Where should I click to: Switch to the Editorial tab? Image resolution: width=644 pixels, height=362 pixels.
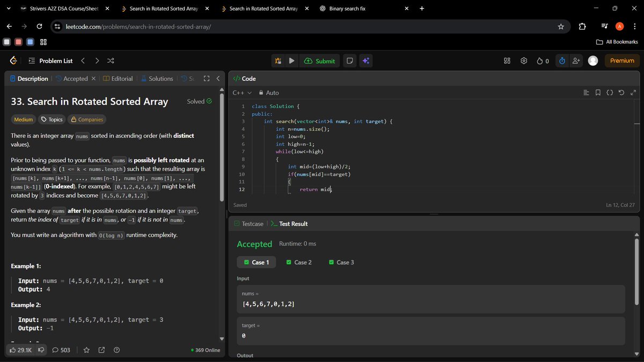coord(122,78)
